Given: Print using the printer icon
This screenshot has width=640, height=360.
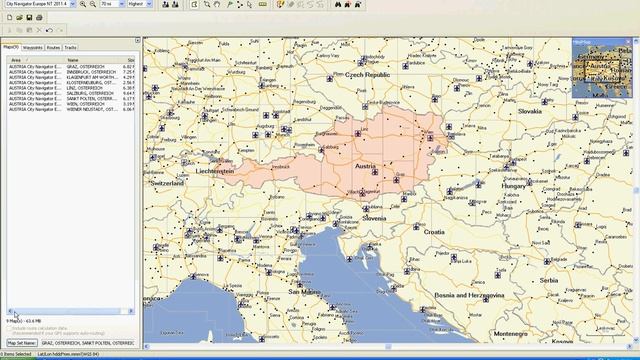Looking at the screenshot, I should click(x=39, y=18).
